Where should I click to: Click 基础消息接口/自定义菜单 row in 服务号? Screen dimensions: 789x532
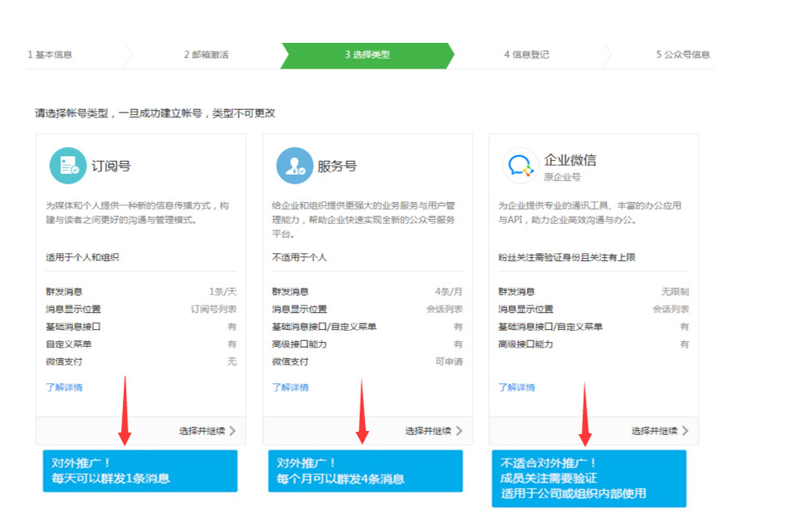(367, 327)
